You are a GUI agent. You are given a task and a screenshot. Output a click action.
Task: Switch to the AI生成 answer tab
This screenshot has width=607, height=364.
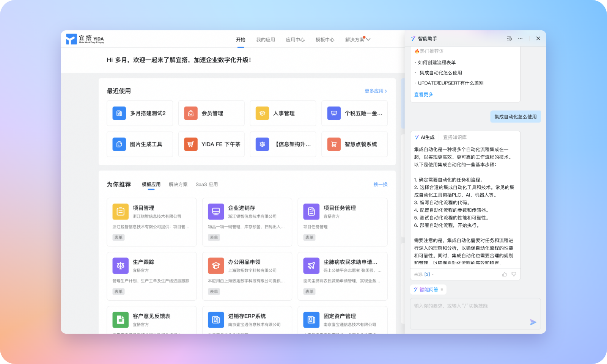pos(425,137)
